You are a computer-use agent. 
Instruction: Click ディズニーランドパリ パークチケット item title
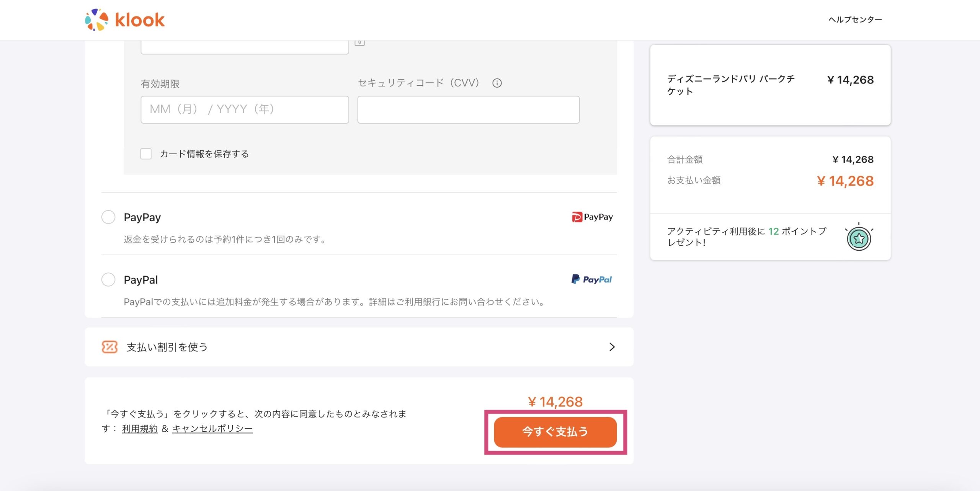[x=731, y=85]
